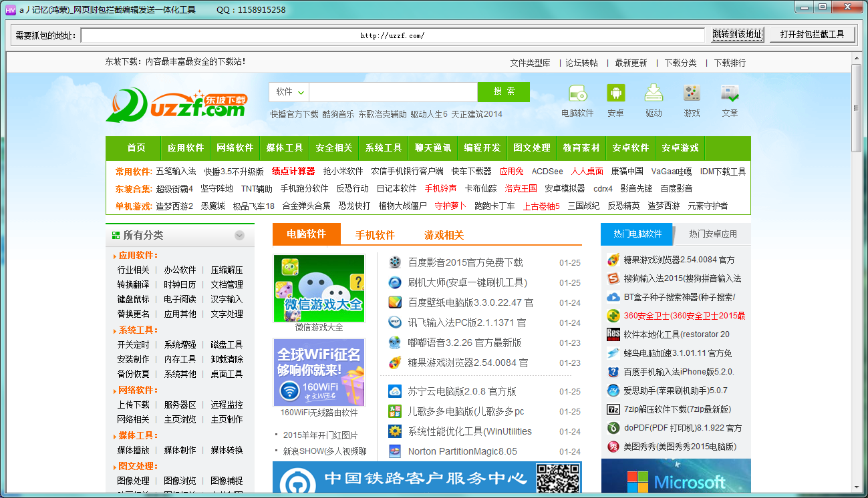The height and width of the screenshot is (498, 868).
Task: Click the 驱动 driver download icon
Action: click(654, 93)
